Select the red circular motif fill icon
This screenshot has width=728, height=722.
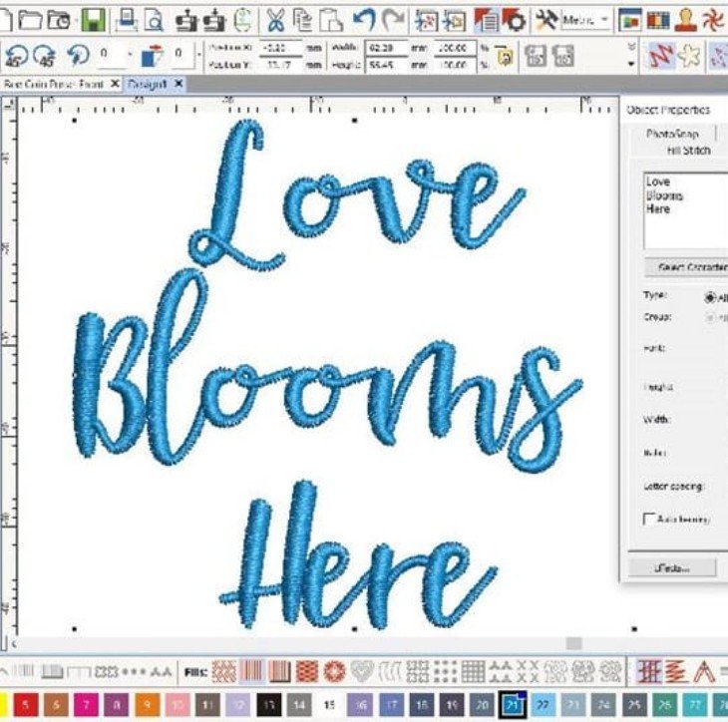[335, 671]
